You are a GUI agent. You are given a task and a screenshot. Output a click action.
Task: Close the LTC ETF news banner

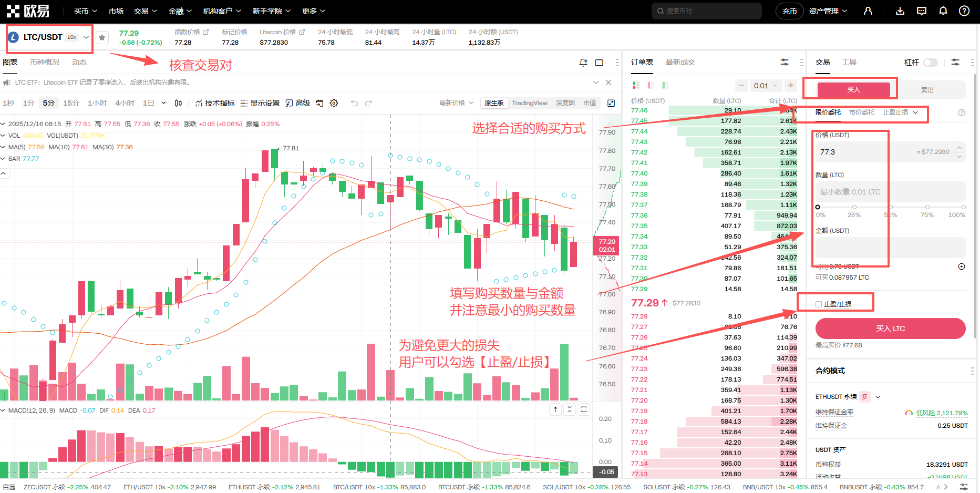point(608,83)
